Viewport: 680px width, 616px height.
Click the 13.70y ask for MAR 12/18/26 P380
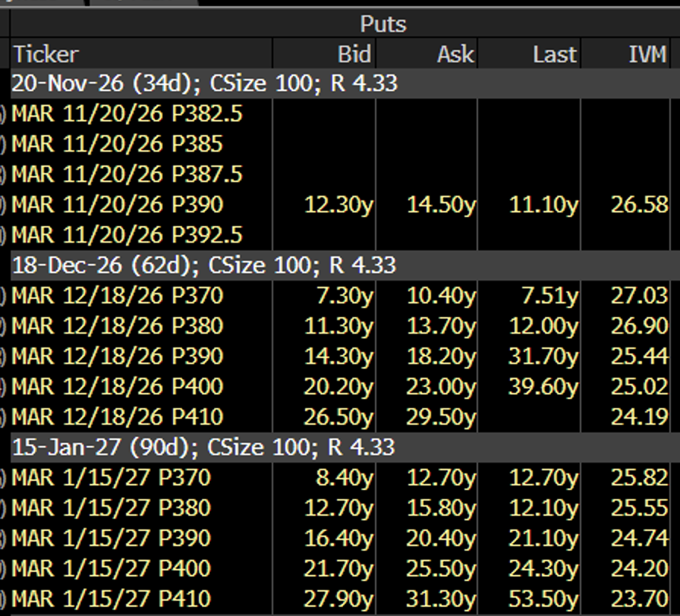[x=441, y=326]
